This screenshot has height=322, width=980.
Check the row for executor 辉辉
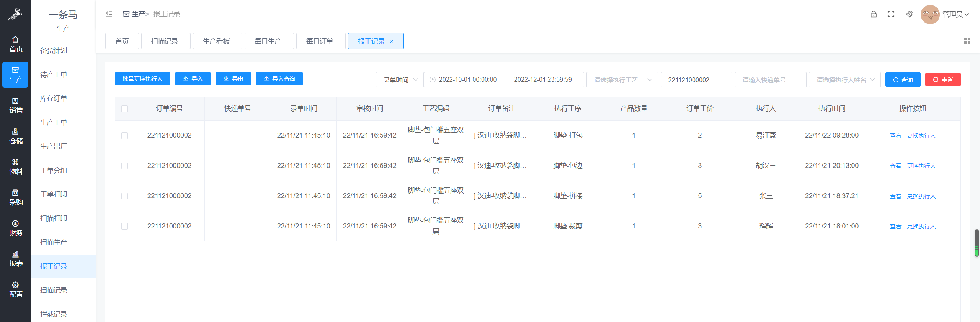124,227
